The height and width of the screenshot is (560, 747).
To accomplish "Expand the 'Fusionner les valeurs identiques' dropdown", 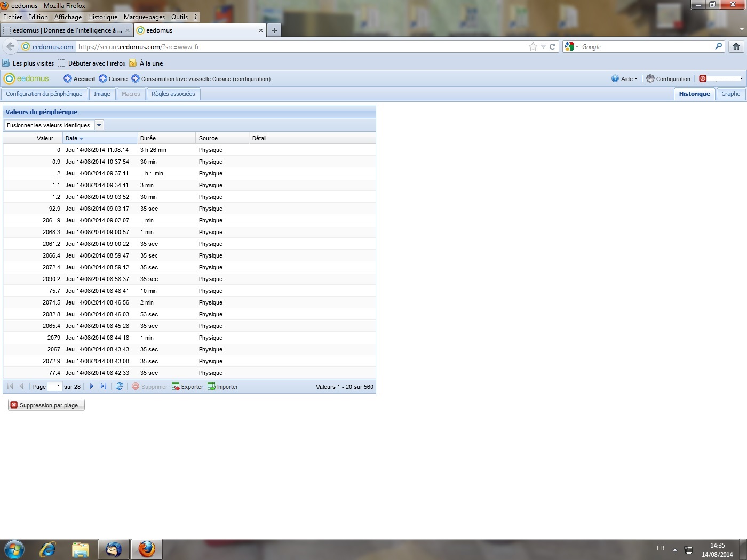I will pyautogui.click(x=99, y=125).
